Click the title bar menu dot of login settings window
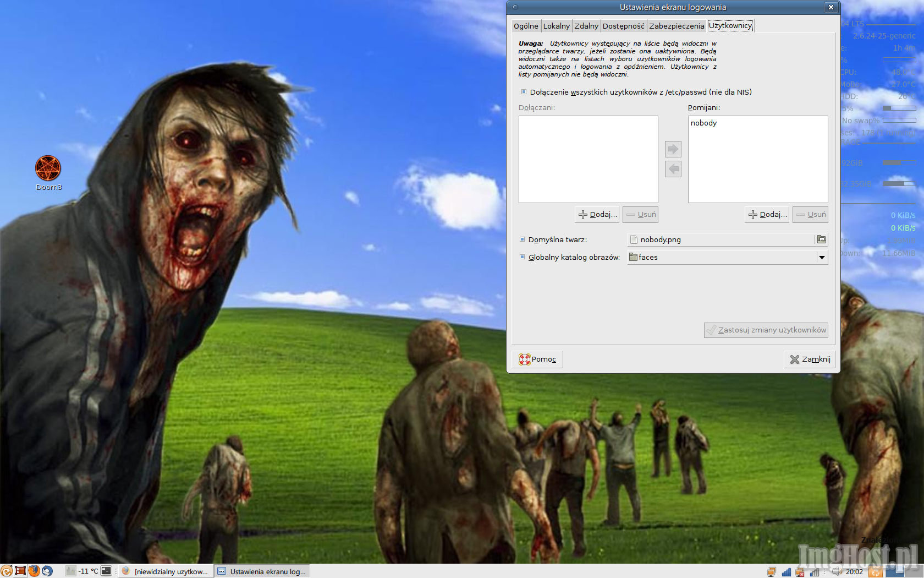The width and height of the screenshot is (924, 578). 515,7
